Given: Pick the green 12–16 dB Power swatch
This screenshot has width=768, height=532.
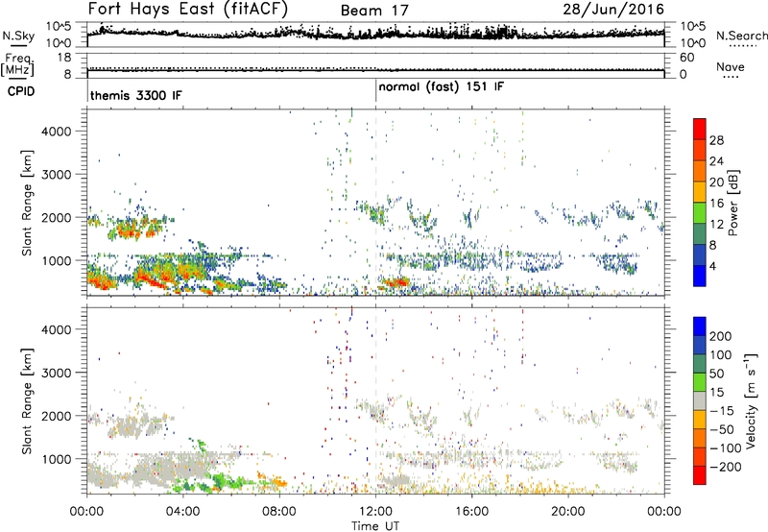Looking at the screenshot, I should pos(700,212).
